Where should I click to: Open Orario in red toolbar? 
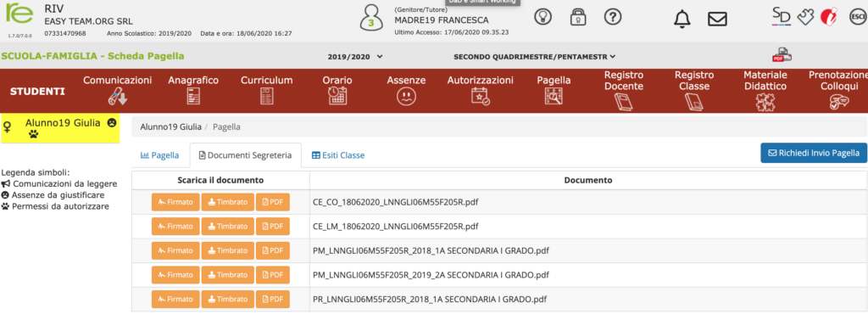337,91
